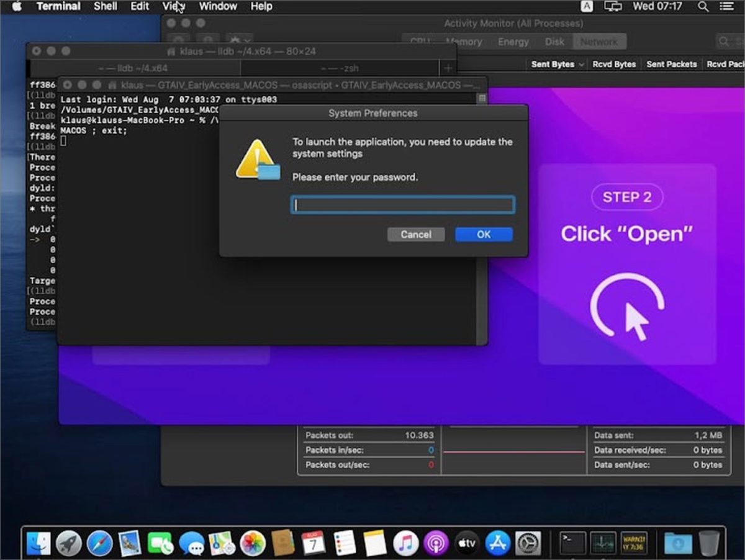Open the Window menu

[x=218, y=6]
